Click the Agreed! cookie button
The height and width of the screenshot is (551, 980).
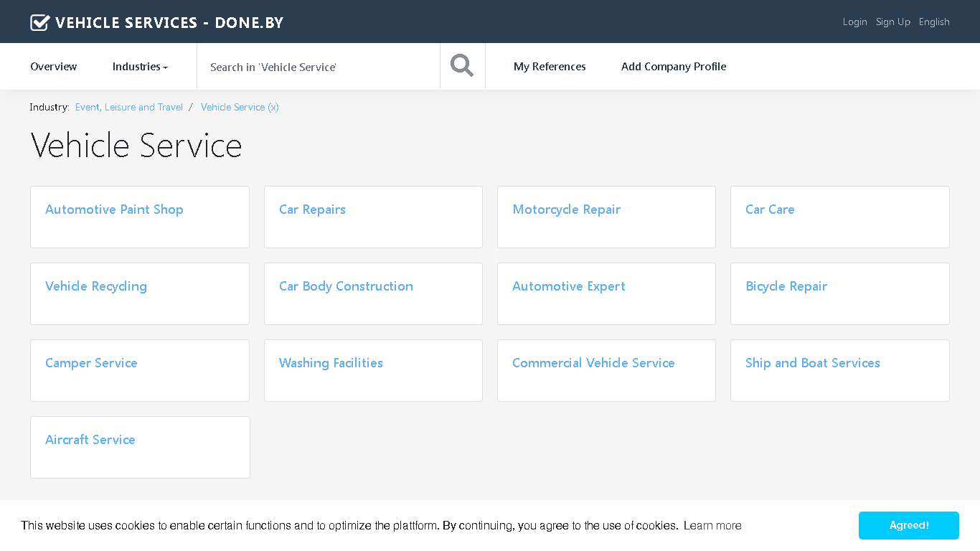pos(909,525)
